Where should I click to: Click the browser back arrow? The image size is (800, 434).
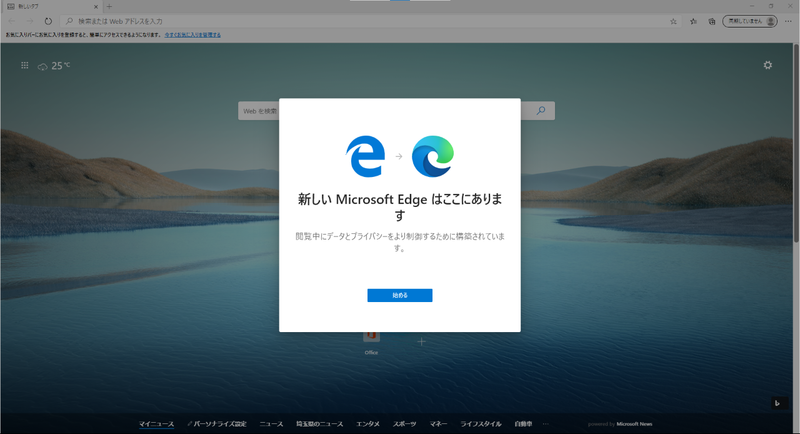[x=12, y=21]
